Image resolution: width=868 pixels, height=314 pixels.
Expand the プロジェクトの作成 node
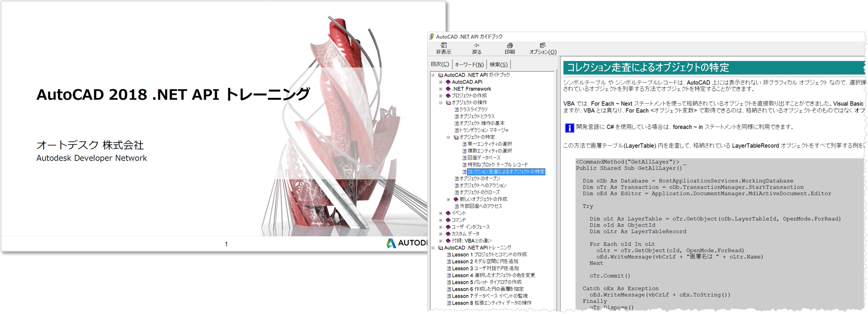pos(441,96)
